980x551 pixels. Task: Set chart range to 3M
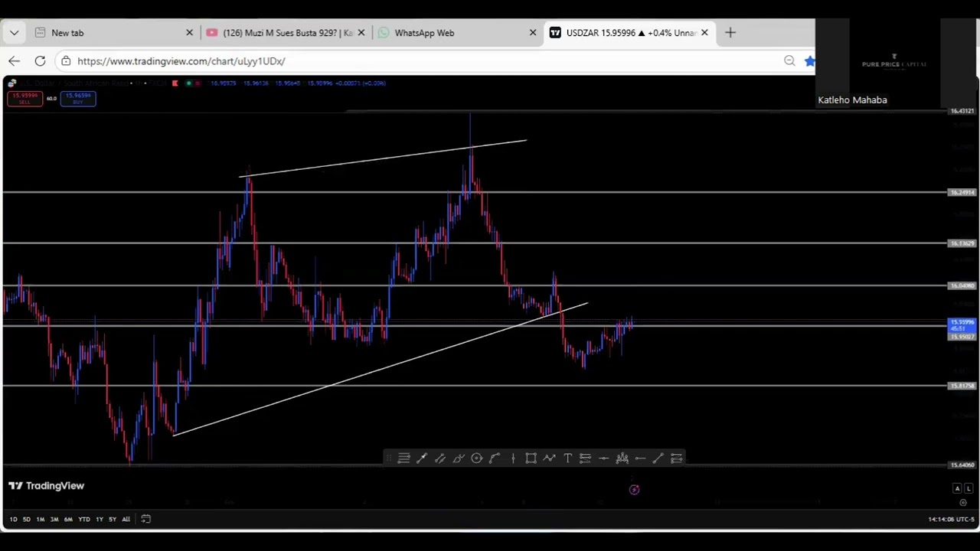(54, 520)
